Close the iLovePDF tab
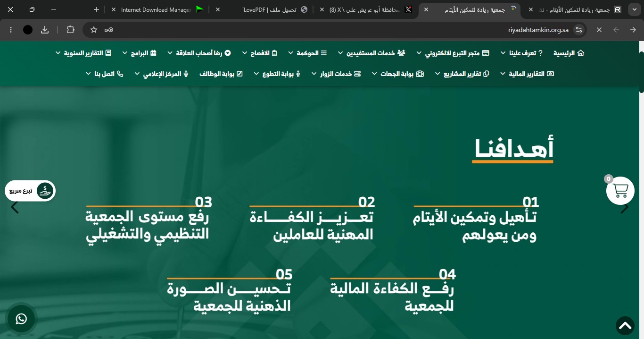 217,9
